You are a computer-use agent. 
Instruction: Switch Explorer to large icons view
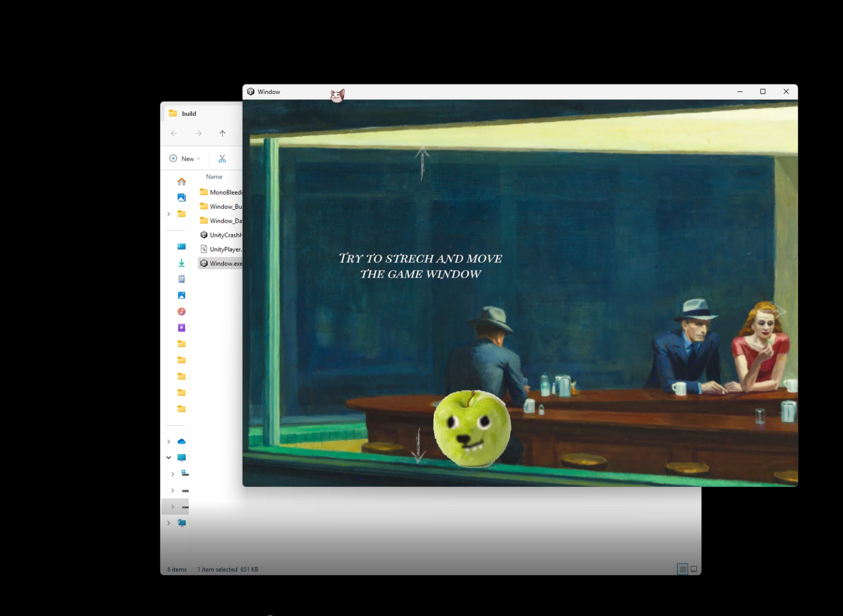point(694,569)
